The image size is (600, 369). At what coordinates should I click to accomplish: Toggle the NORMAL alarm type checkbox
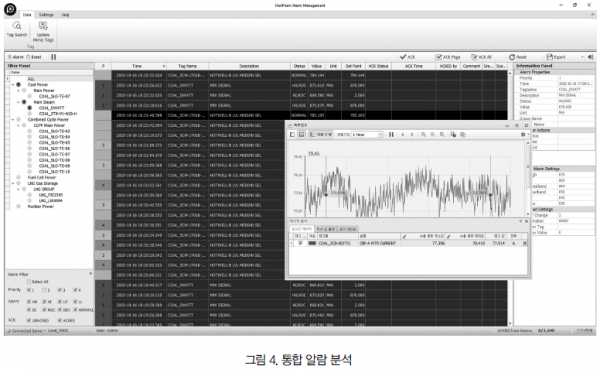coord(75,310)
